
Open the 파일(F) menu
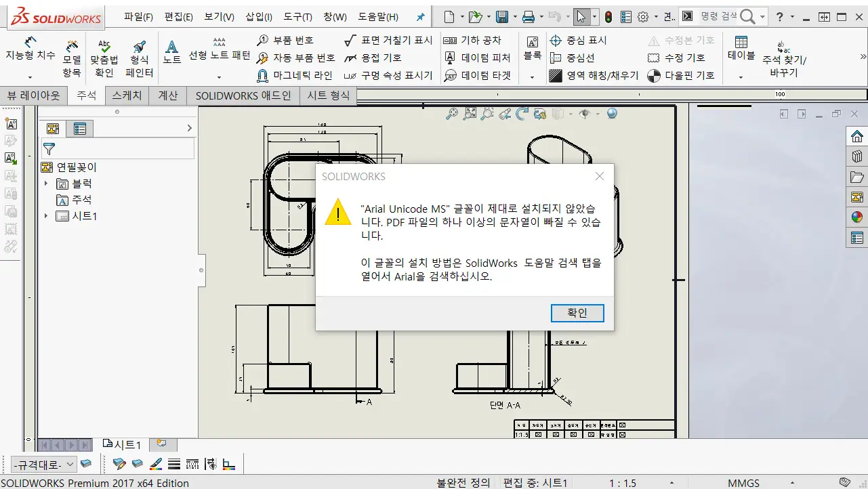pyautogui.click(x=139, y=17)
